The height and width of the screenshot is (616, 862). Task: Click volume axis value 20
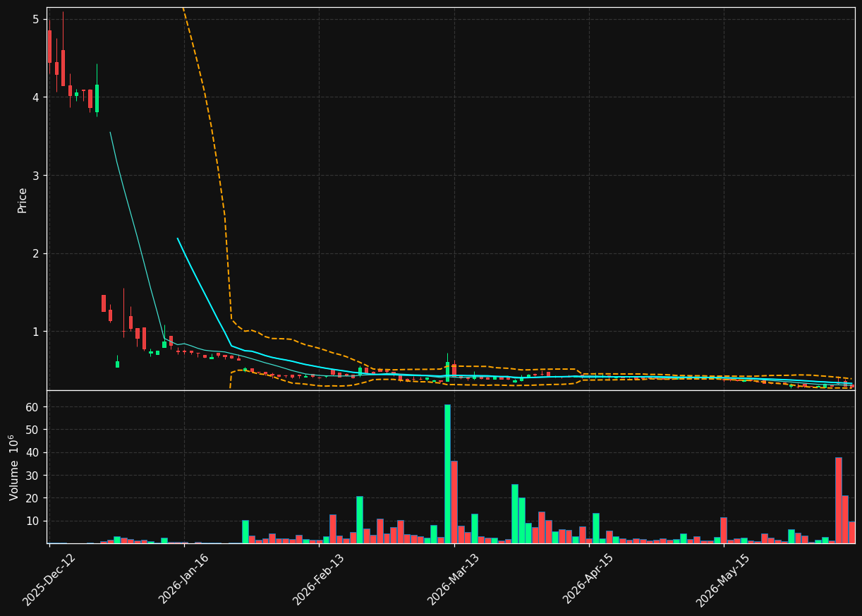pos(32,498)
